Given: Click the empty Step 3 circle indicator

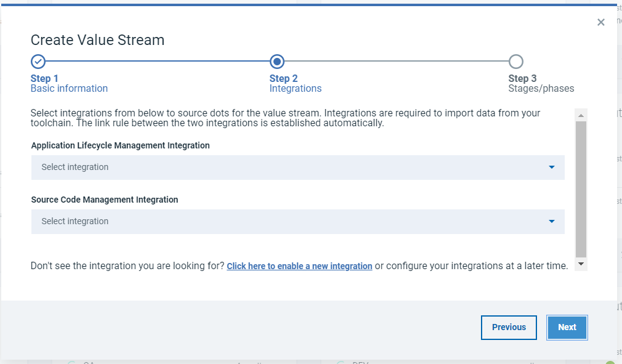Looking at the screenshot, I should 516,62.
